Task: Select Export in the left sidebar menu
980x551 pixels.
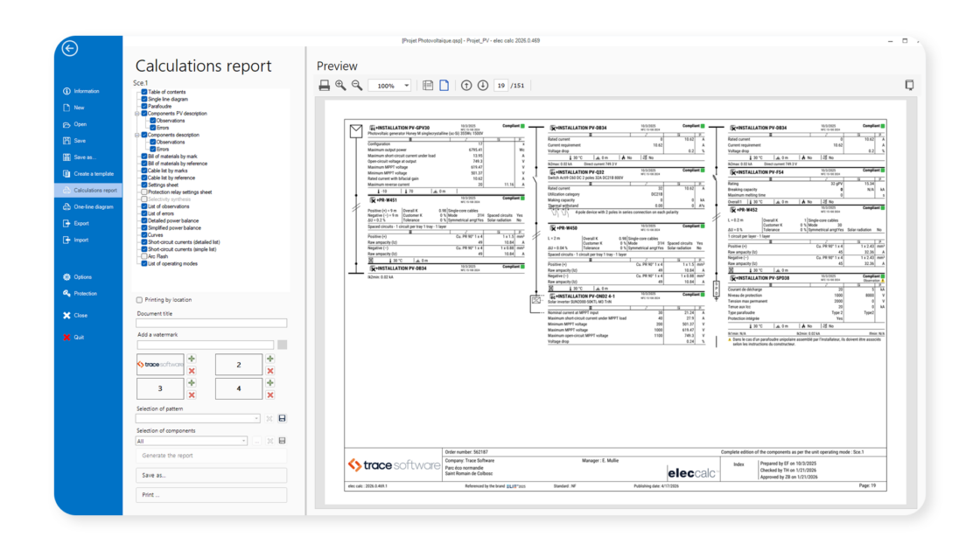Action: (x=81, y=223)
